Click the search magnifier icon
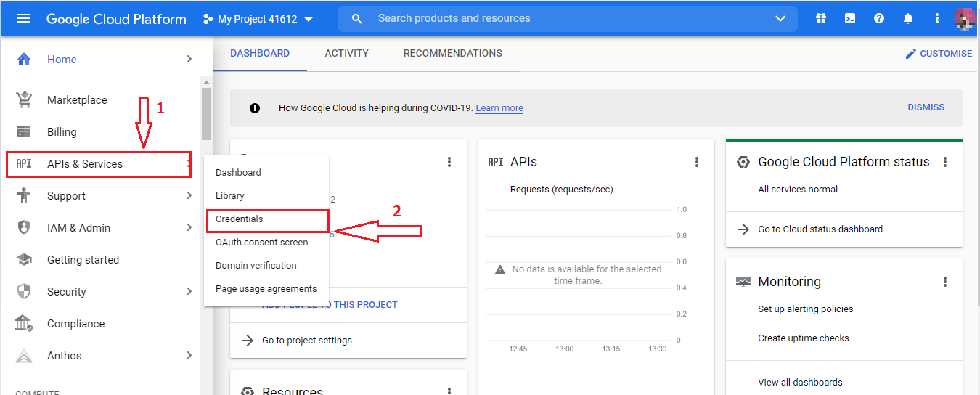 click(x=356, y=19)
